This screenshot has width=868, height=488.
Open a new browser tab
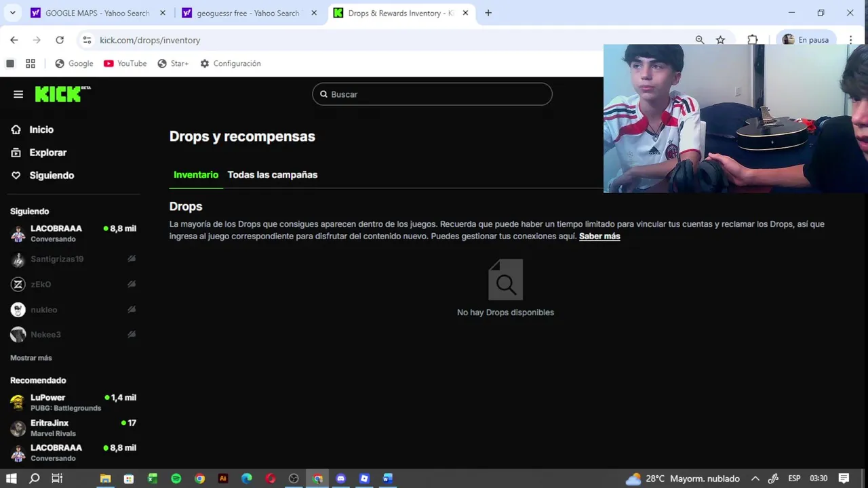click(488, 13)
